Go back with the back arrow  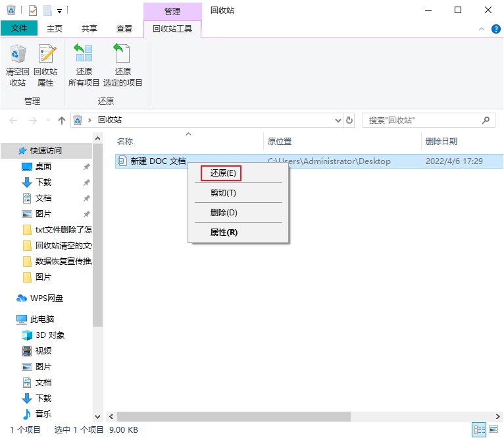point(13,121)
